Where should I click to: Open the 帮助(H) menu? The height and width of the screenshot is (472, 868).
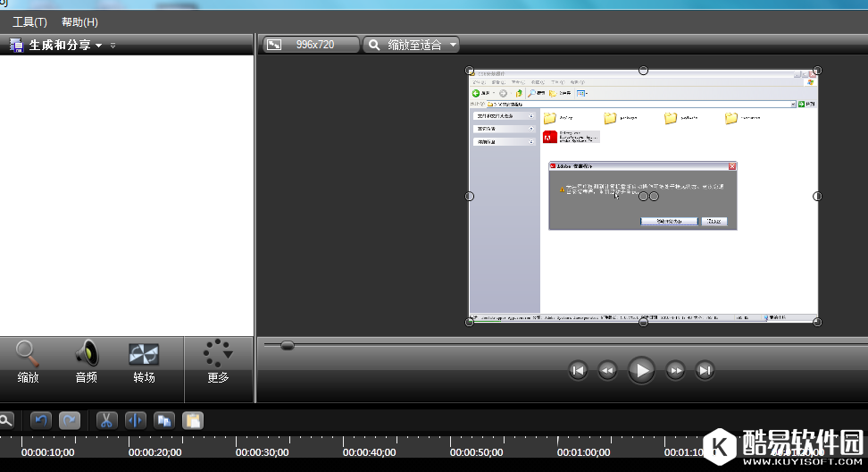tap(79, 21)
